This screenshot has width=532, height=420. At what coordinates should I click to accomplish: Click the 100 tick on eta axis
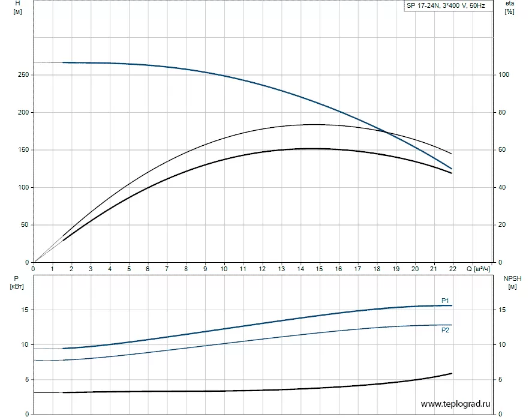click(505, 75)
